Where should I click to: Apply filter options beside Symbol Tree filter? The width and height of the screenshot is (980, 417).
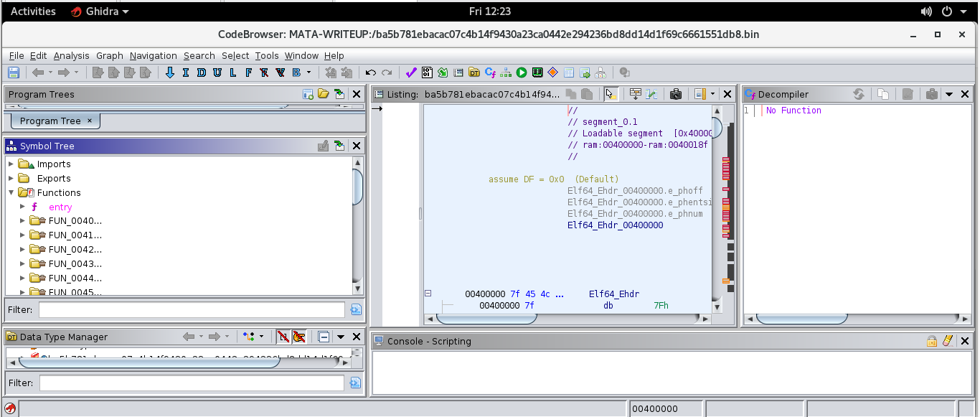[x=355, y=310]
